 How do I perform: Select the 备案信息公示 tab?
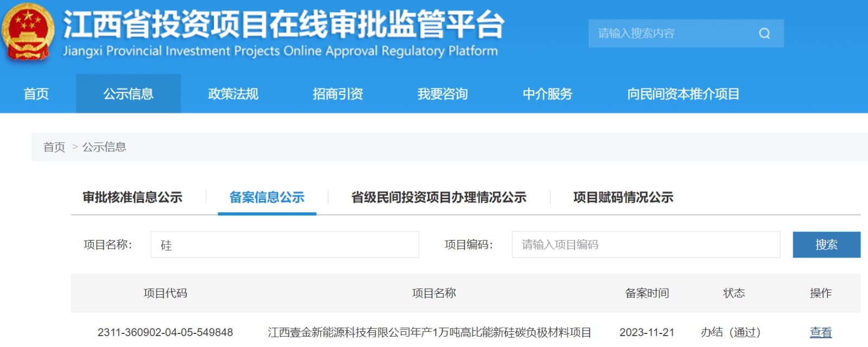pos(267,197)
